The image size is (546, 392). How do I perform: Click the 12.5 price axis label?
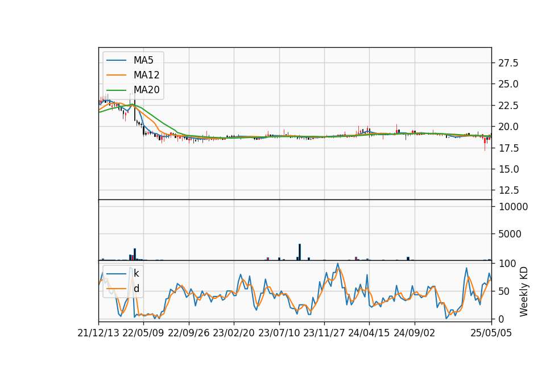coord(508,190)
